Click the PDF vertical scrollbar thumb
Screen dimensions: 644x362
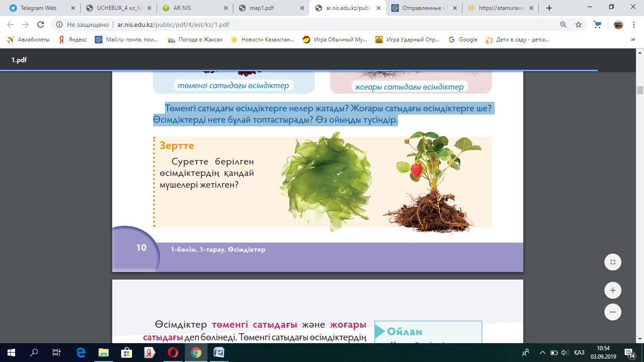(640, 90)
